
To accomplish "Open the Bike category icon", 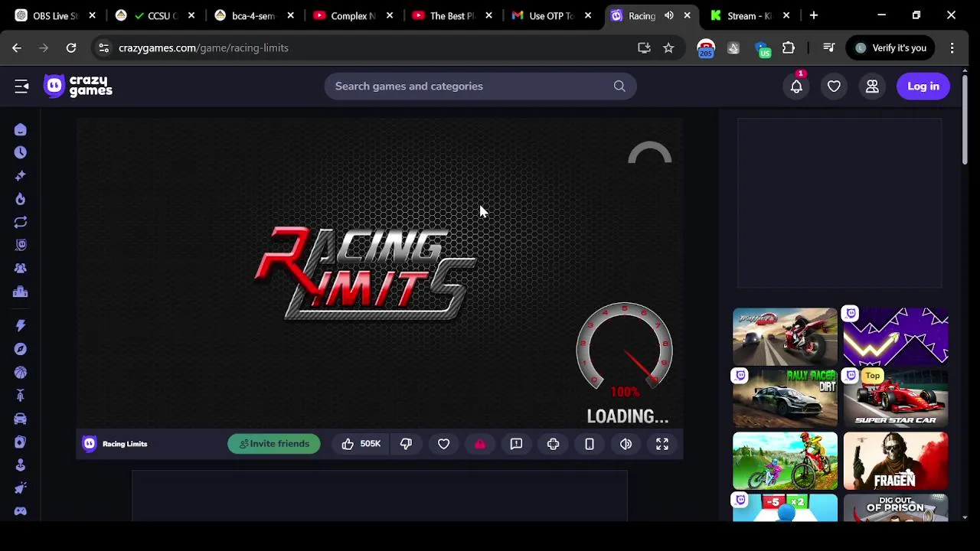I will click(x=21, y=396).
